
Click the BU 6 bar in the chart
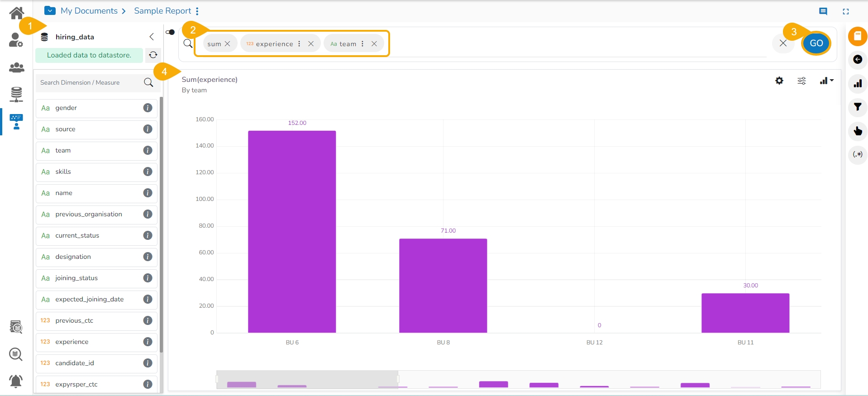[x=292, y=232]
